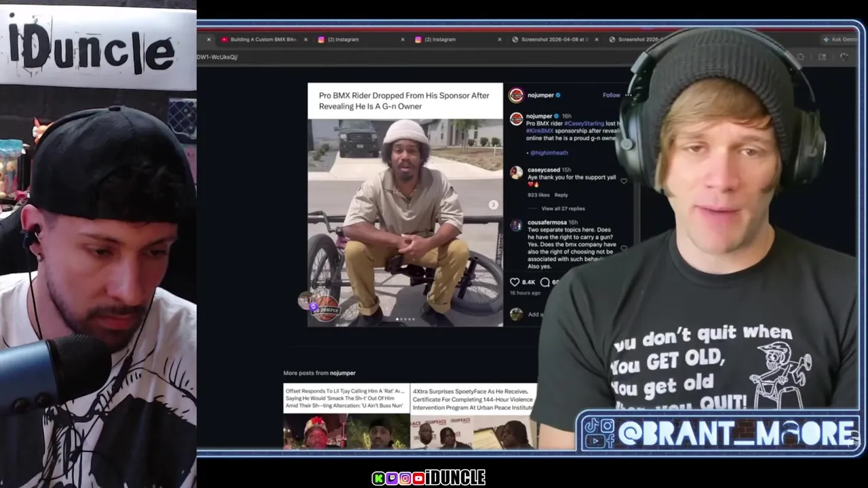Like the post with the heart icon
Screen dimensions: 868x488
(515, 282)
